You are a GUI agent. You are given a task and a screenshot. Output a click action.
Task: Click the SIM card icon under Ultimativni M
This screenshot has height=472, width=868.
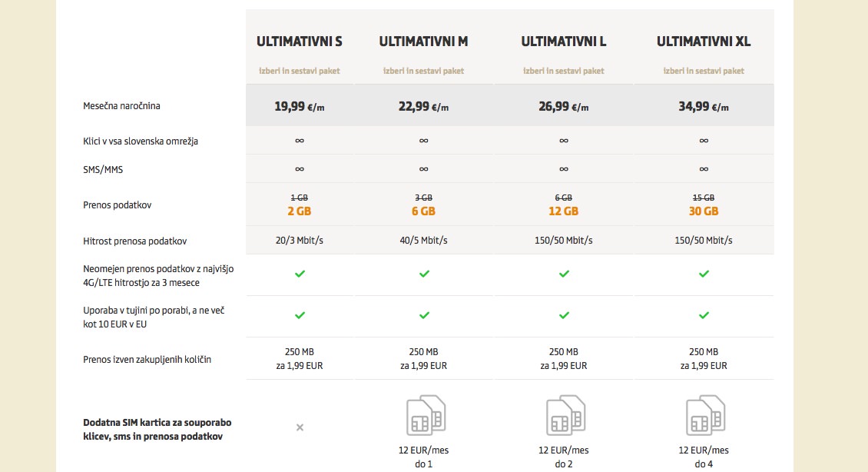pyautogui.click(x=425, y=415)
